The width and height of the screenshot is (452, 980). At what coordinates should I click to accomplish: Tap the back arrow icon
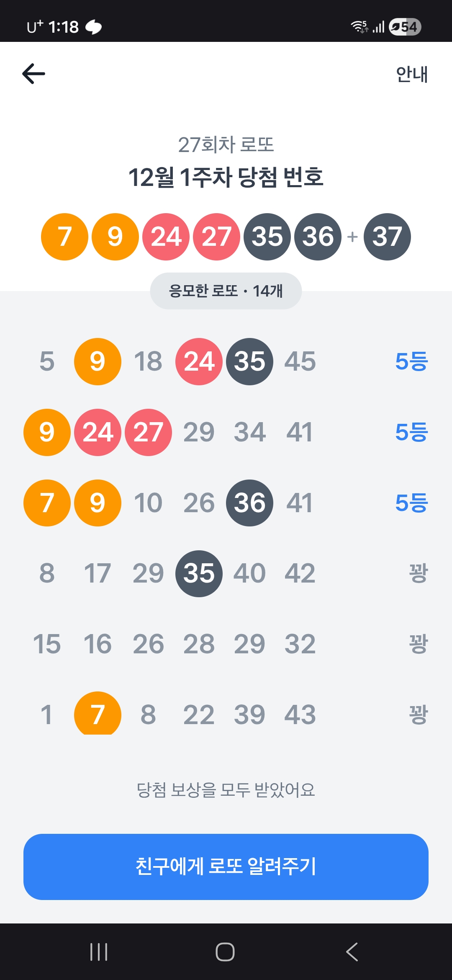[33, 74]
